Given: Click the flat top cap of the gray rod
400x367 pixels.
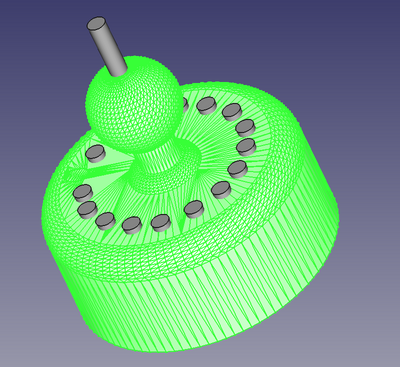Looking at the screenshot, I should click(x=96, y=24).
